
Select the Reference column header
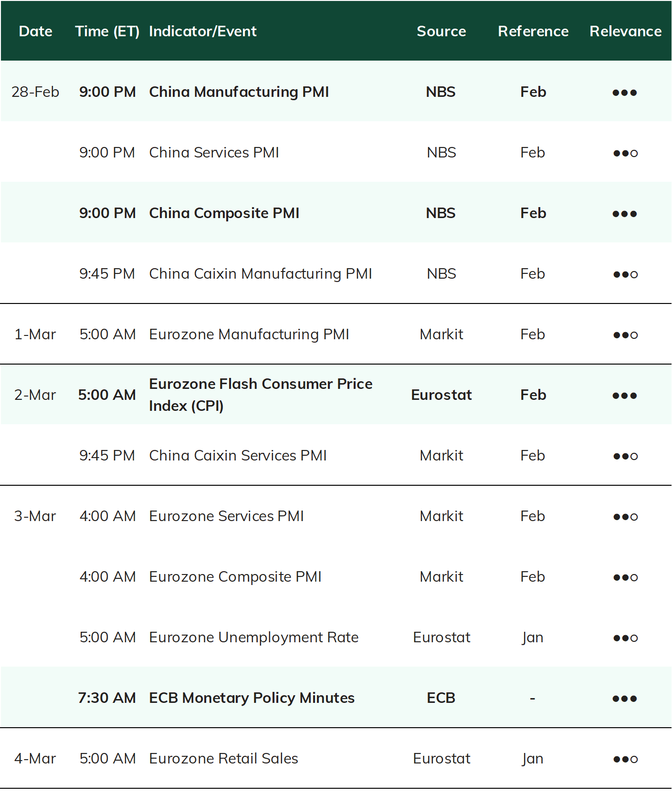tap(533, 31)
